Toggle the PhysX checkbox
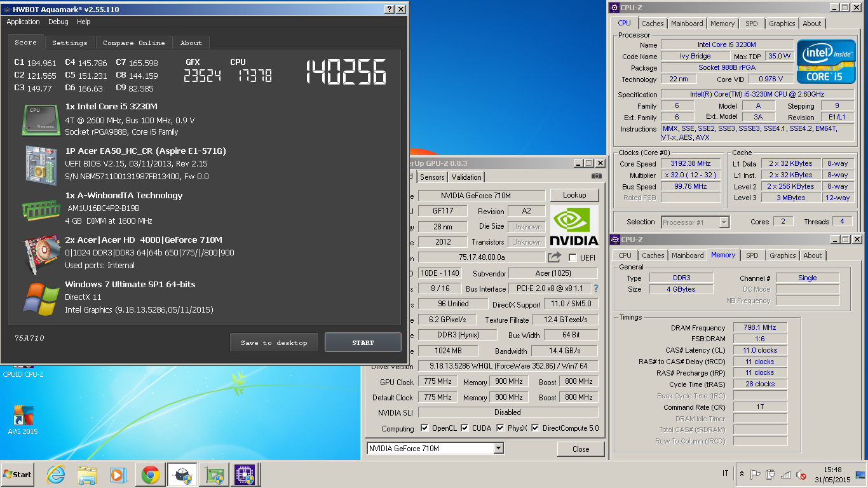Screen dimensions: 868x488 pyautogui.click(x=500, y=428)
